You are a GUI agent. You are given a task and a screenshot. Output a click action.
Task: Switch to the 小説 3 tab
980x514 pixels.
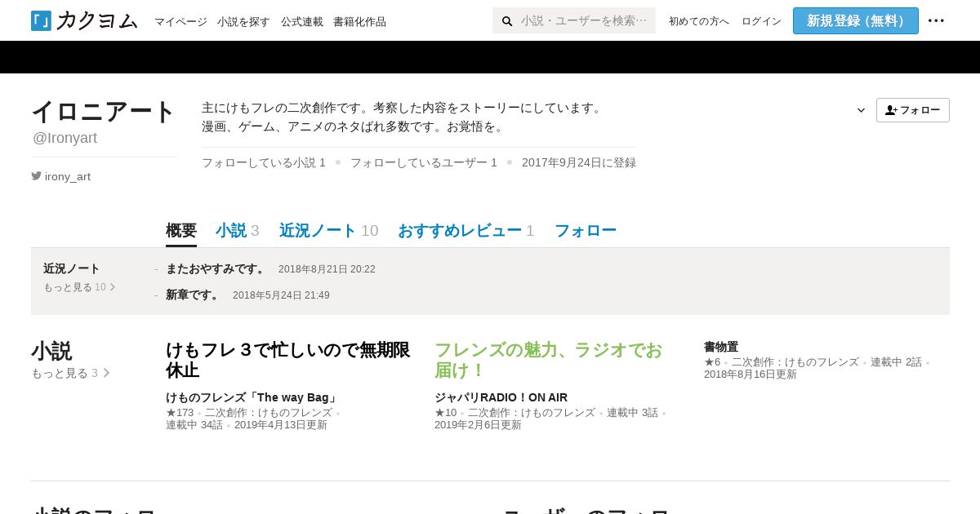238,231
